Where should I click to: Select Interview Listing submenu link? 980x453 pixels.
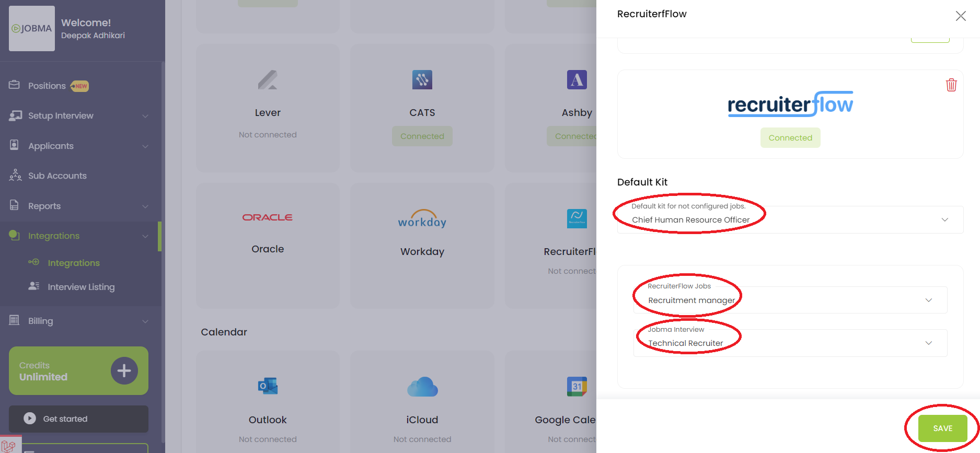pos(81,287)
